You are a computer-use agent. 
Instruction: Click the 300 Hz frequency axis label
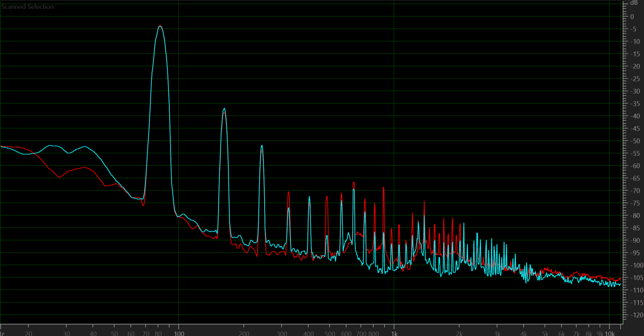click(x=282, y=333)
